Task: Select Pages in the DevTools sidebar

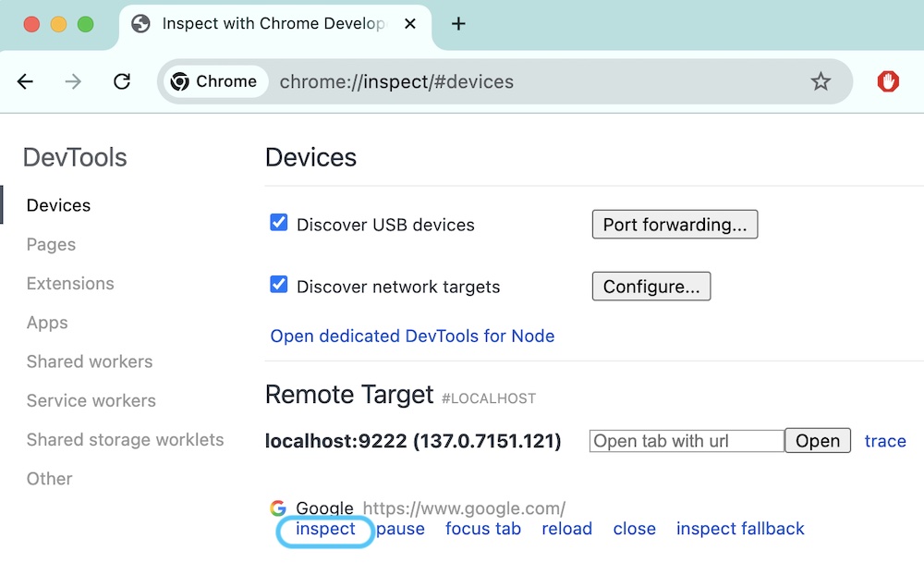Action: click(x=51, y=245)
